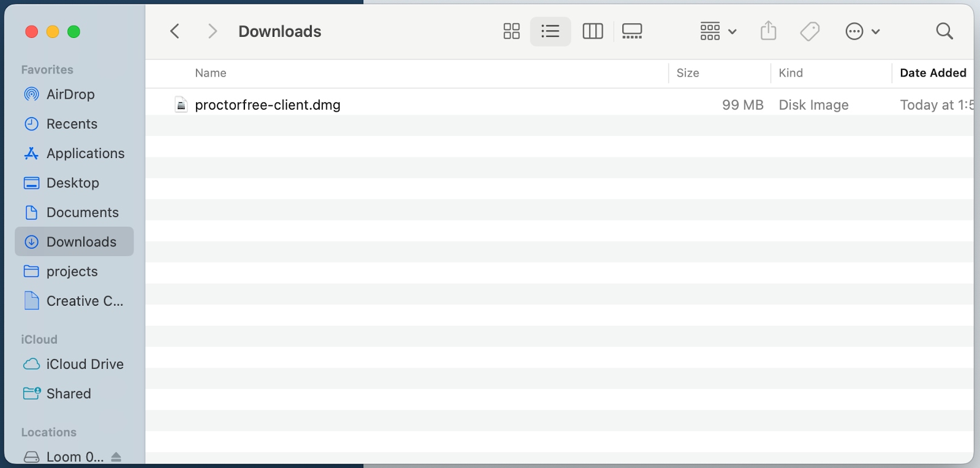Select the proctorfree-client.dmg file

point(267,105)
